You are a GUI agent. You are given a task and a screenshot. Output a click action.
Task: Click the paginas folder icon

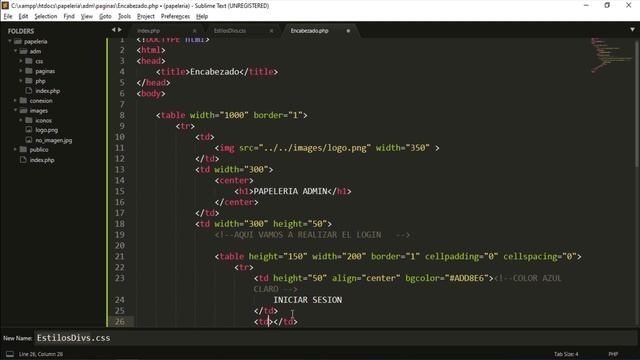point(29,71)
